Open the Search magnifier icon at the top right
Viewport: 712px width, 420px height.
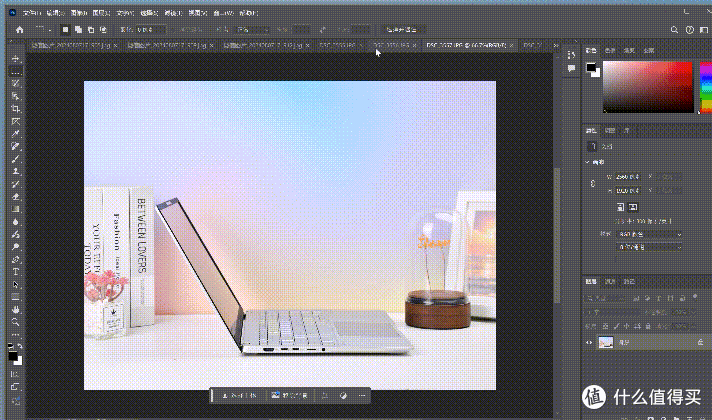pos(674,30)
